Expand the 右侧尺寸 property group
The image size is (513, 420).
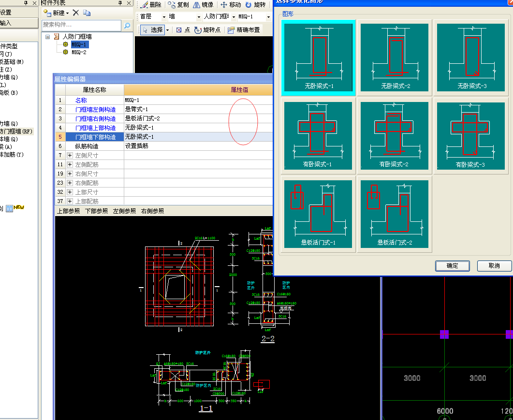(x=70, y=174)
